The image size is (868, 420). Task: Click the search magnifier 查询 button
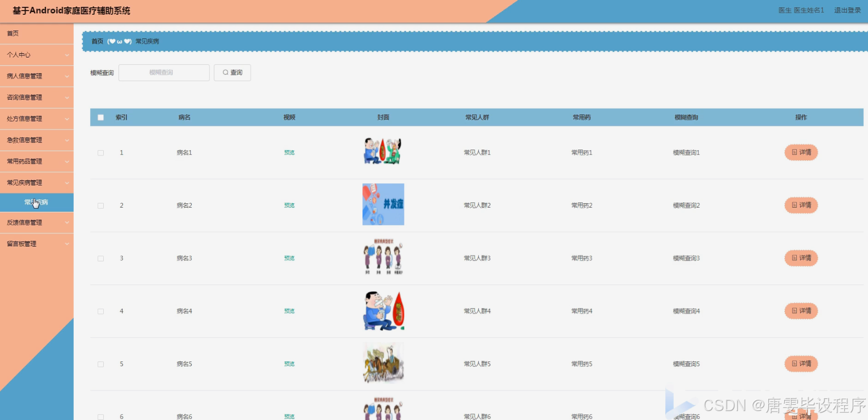pos(232,73)
